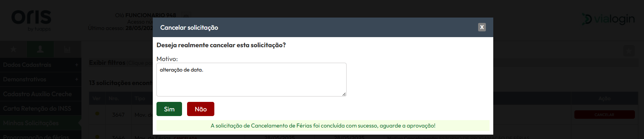Viewport: 644px width, 139px height.
Task: Expand Demonstrativos with the plus sign
Action: [77, 79]
